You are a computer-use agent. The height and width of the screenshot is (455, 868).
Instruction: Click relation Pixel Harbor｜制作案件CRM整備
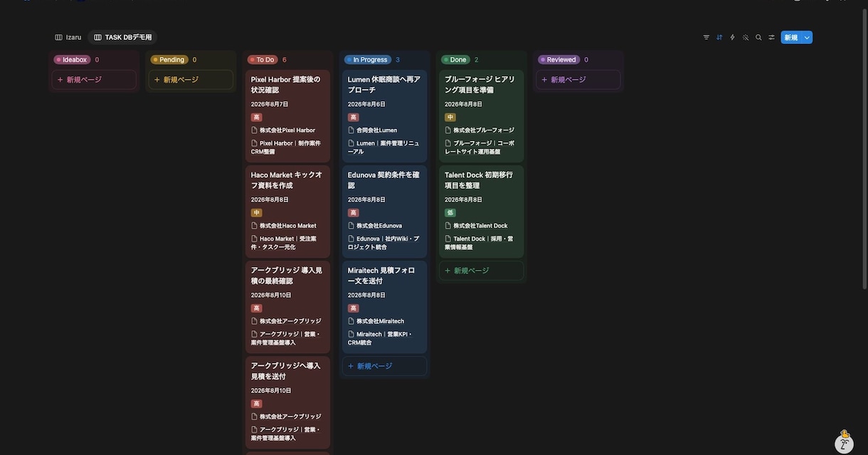[x=287, y=147]
